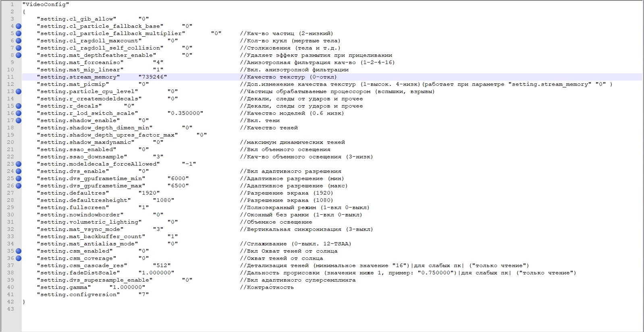Click bookmark marker on line 23

coord(19,164)
